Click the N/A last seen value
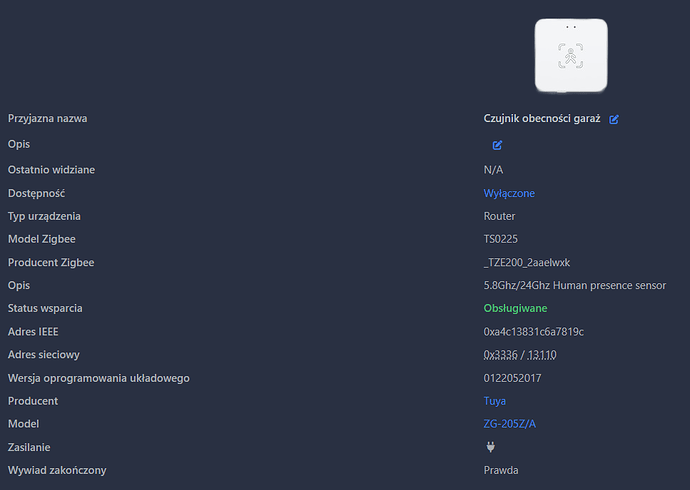 [x=493, y=170]
